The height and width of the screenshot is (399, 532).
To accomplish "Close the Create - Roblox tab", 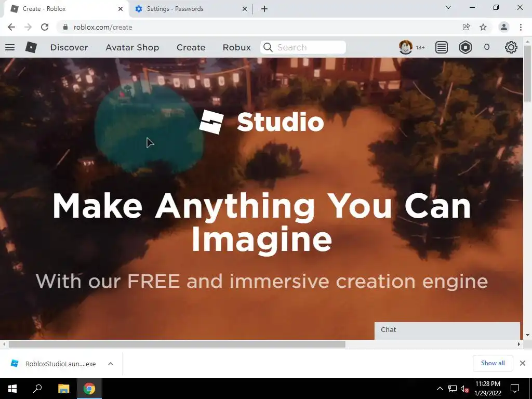I will 121,9.
